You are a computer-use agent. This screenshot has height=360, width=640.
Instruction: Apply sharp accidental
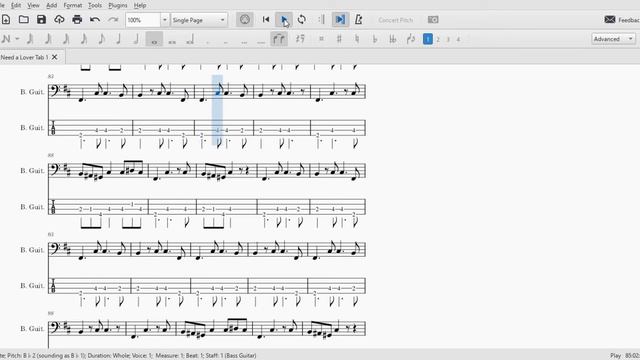point(339,39)
